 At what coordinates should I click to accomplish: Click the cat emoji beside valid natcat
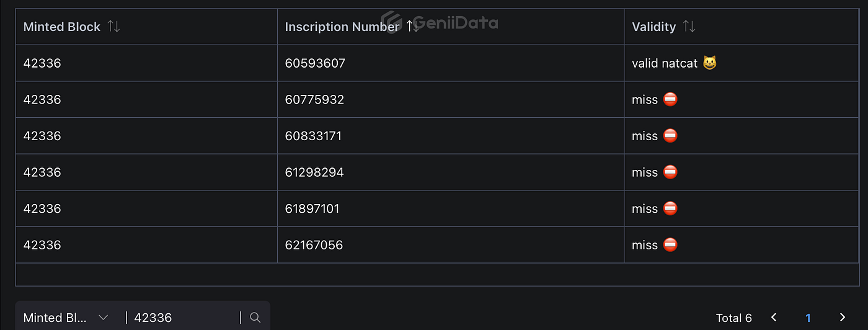tap(710, 63)
